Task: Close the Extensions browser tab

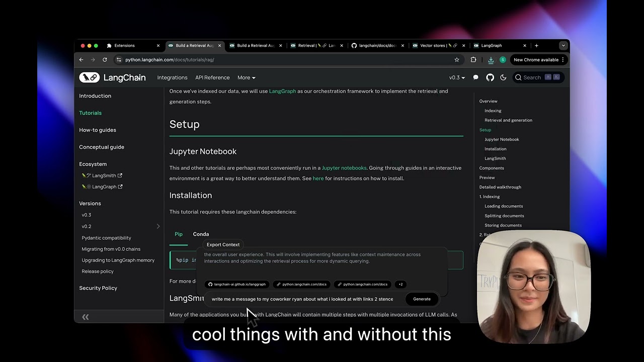Action: coord(158,45)
